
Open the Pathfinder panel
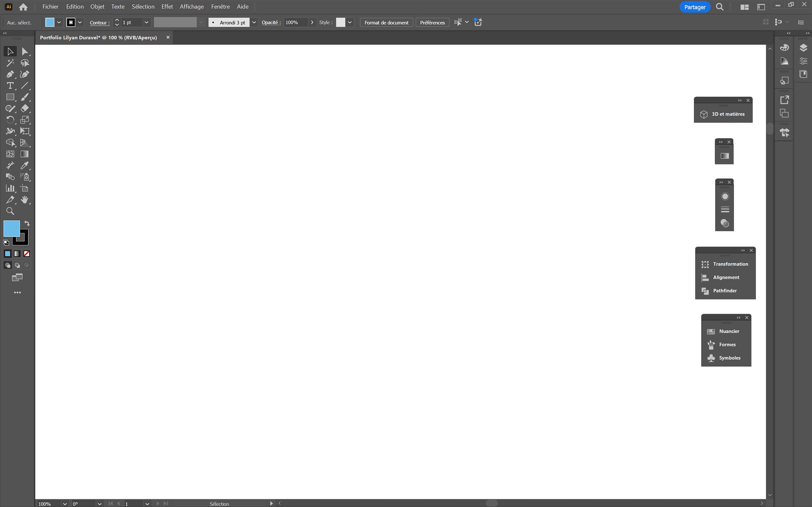pos(725,291)
